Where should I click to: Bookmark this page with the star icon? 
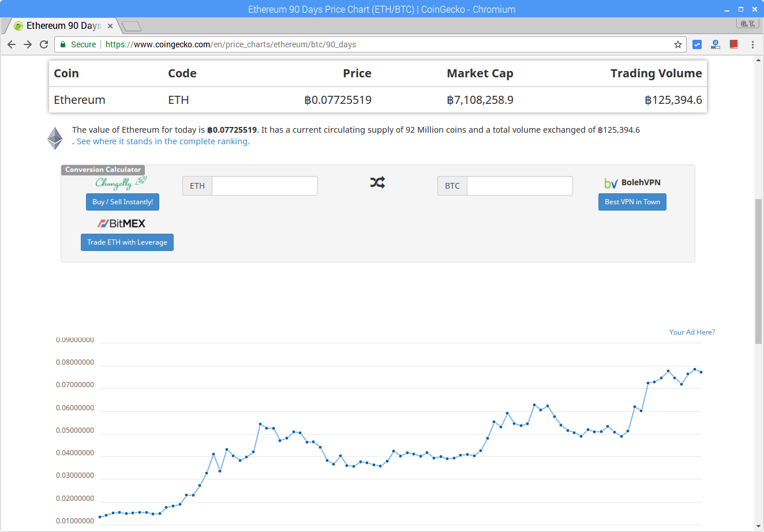[678, 44]
